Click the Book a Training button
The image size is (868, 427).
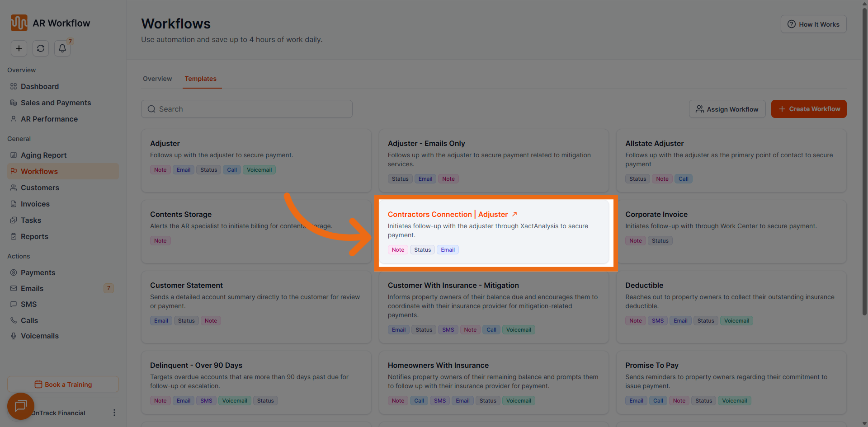tap(63, 385)
